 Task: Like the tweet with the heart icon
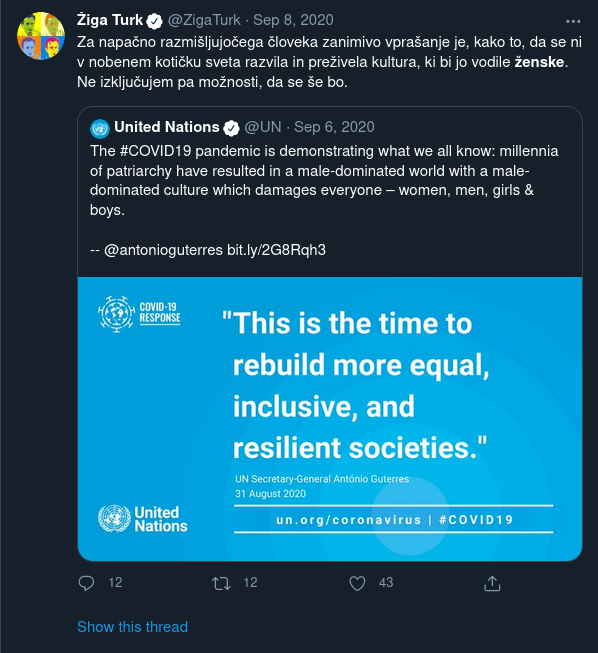(x=357, y=583)
